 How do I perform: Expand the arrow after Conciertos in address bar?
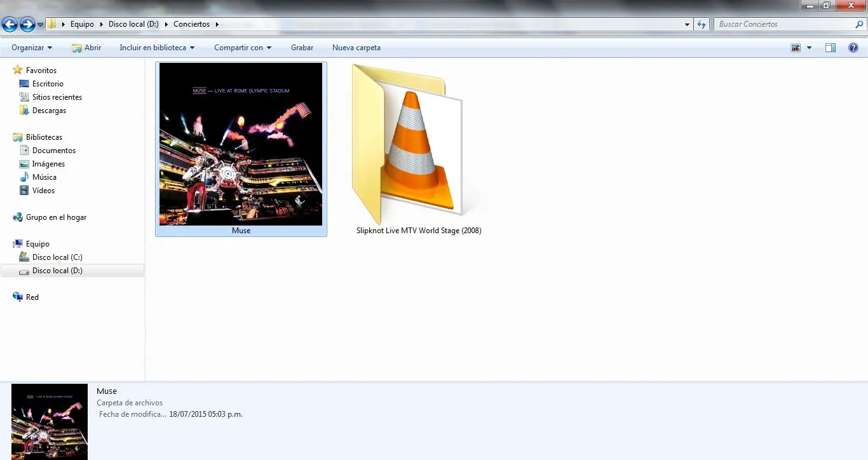point(217,24)
